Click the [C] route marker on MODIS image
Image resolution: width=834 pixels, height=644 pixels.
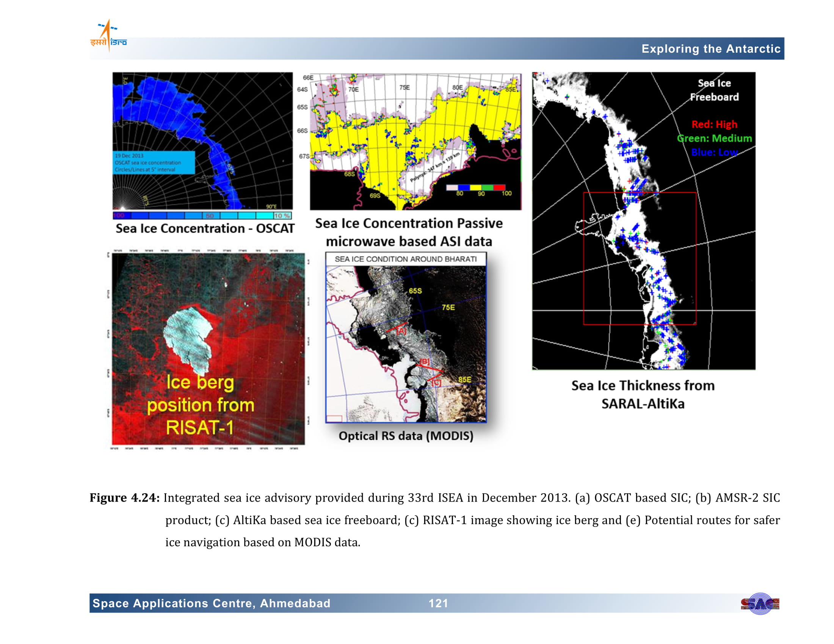click(436, 382)
